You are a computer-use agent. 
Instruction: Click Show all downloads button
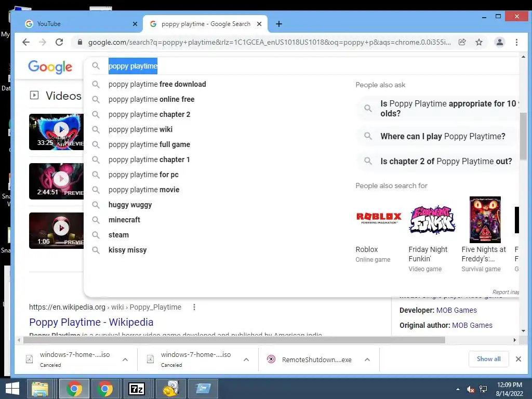pos(488,359)
